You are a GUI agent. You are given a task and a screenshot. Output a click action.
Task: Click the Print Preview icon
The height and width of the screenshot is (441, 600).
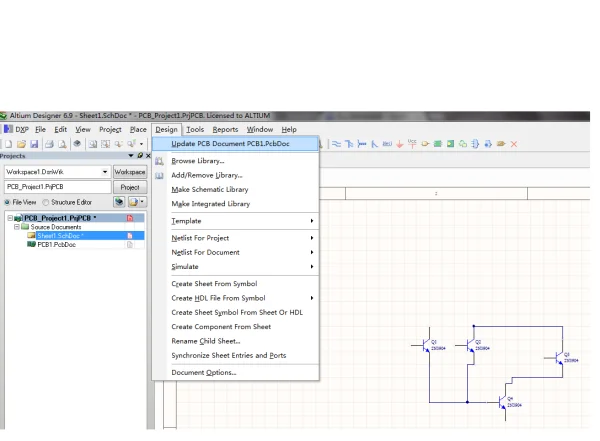coord(62,144)
